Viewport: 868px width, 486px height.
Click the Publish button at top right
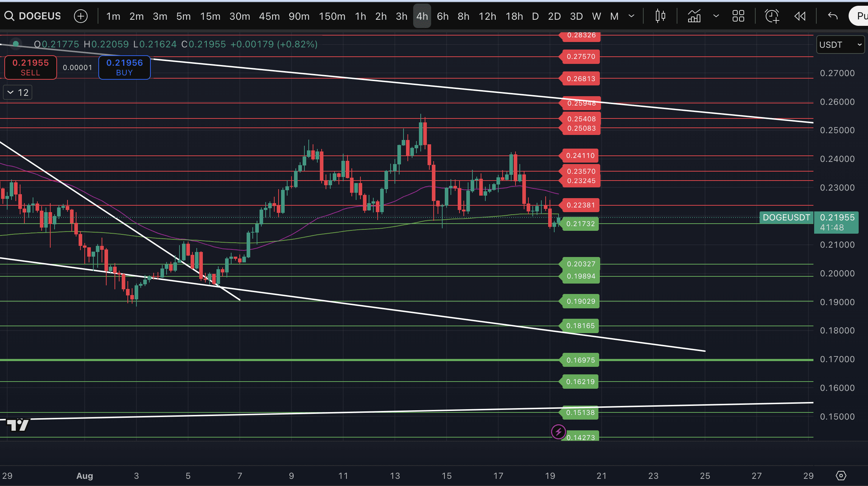point(859,16)
